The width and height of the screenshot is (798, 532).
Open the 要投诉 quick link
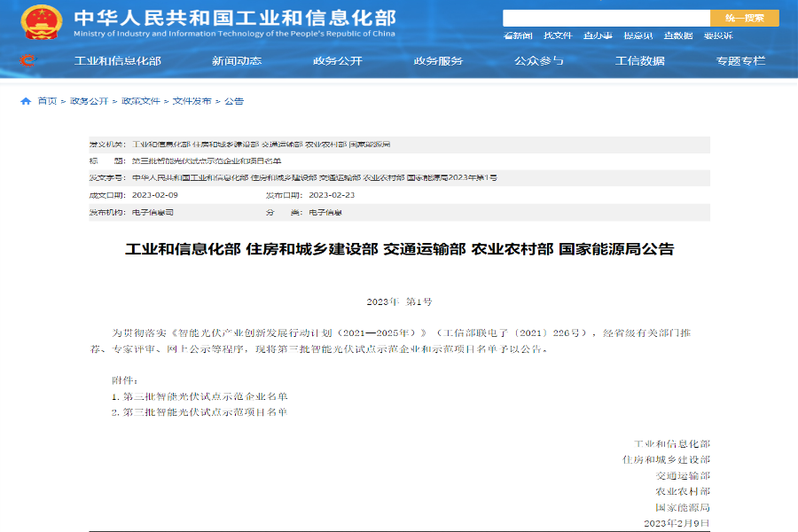[x=718, y=35]
